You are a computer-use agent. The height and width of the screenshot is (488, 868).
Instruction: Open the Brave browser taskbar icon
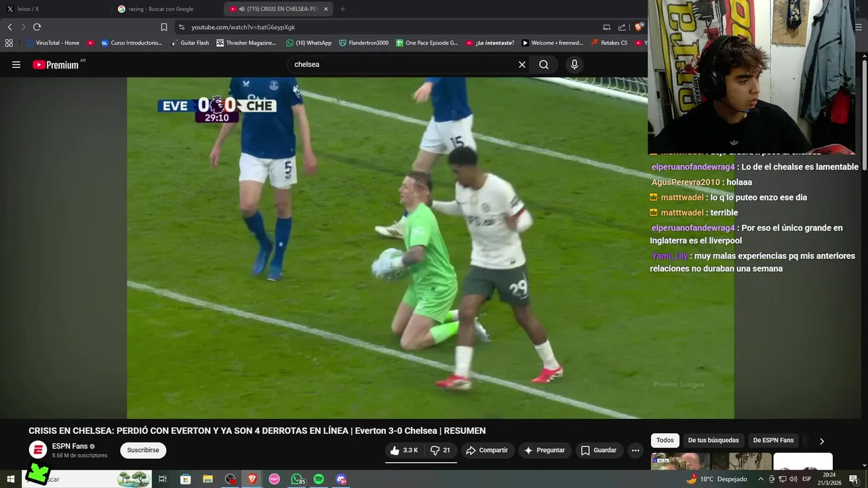point(252,479)
